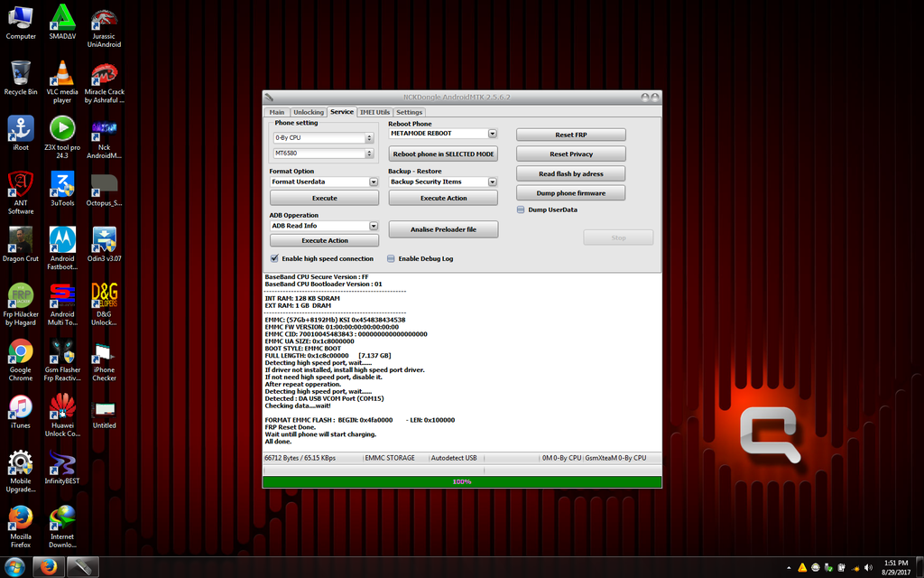Click the green 100% progress bar
This screenshot has width=924, height=578.
tap(462, 482)
